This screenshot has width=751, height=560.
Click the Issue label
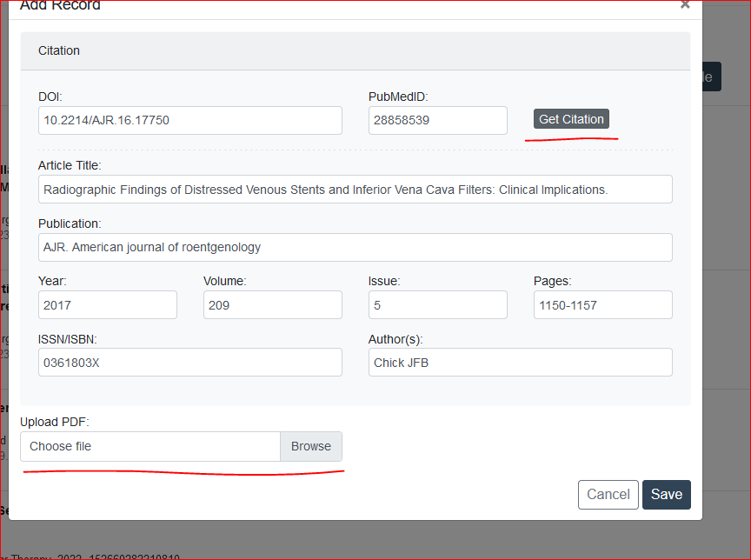[384, 281]
